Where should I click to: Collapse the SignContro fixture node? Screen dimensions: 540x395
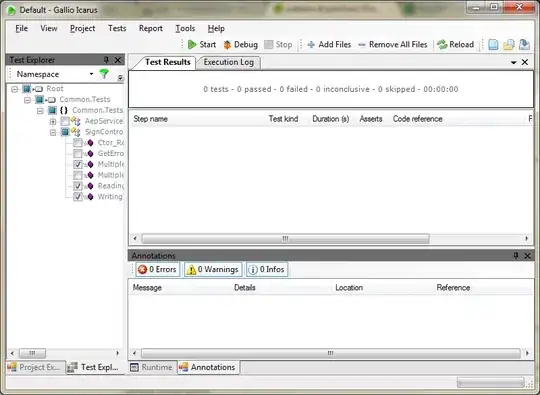(53, 132)
